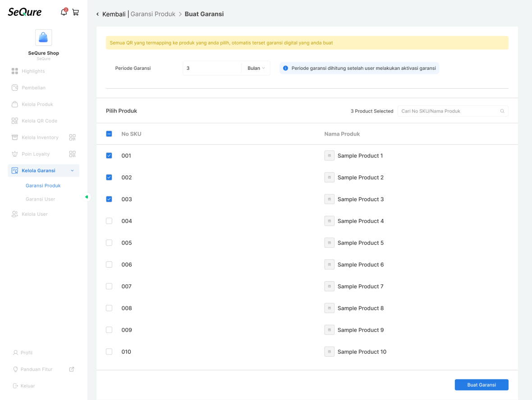Click Sample Product 9 name
The height and width of the screenshot is (400, 532).
[361, 330]
